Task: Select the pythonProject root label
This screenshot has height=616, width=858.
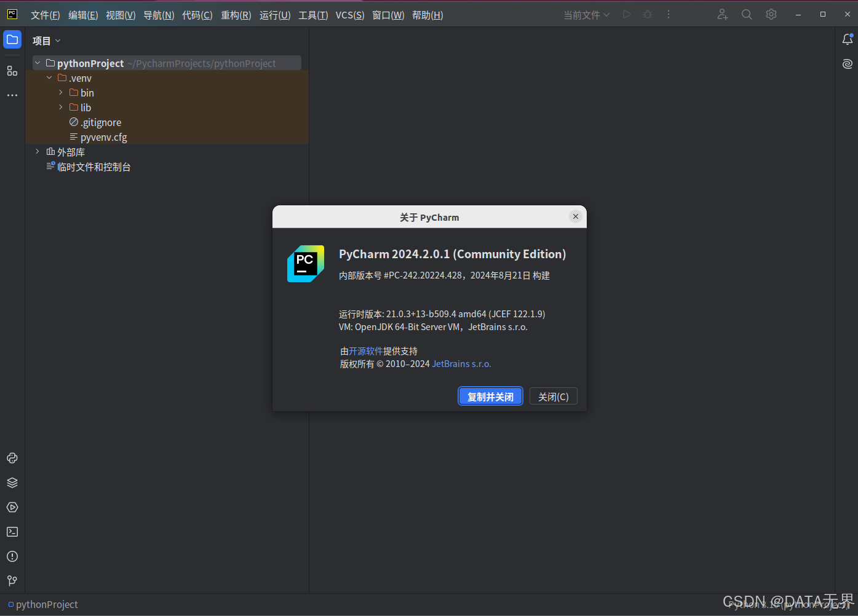Action: pyautogui.click(x=90, y=63)
